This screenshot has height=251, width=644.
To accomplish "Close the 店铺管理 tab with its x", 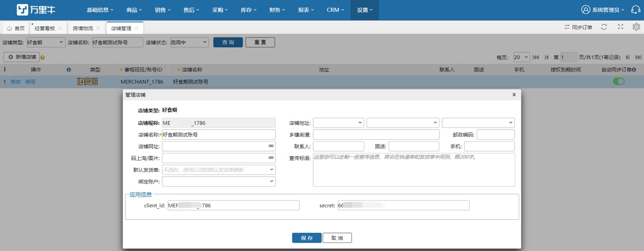I will [x=136, y=28].
